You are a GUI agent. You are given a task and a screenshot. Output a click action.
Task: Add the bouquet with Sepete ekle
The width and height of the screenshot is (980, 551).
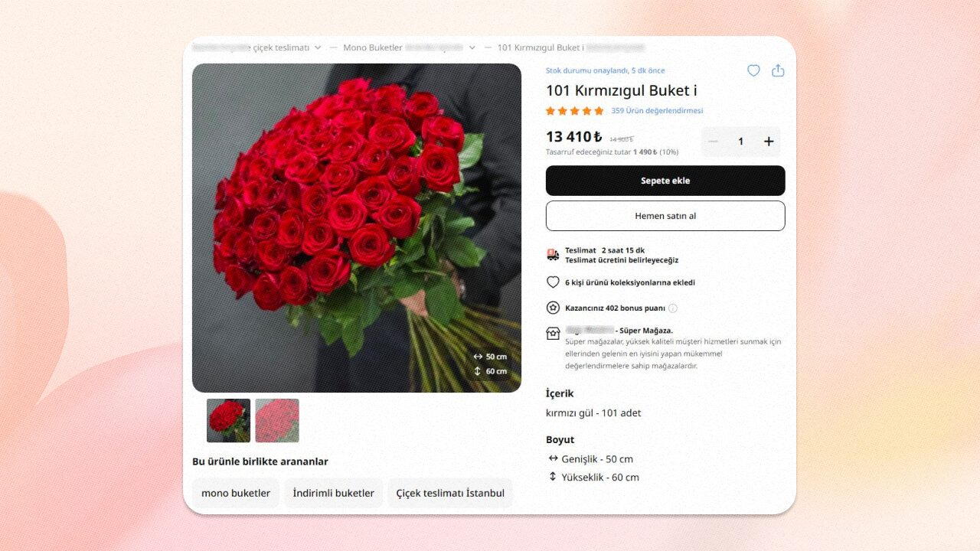point(665,181)
